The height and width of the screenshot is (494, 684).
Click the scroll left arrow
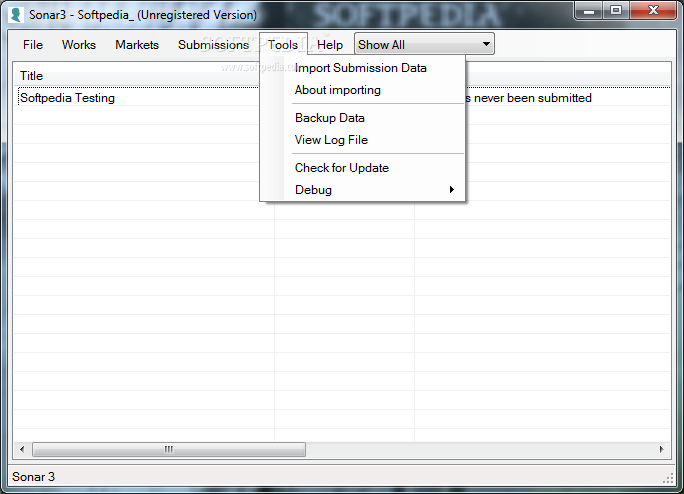[22, 449]
